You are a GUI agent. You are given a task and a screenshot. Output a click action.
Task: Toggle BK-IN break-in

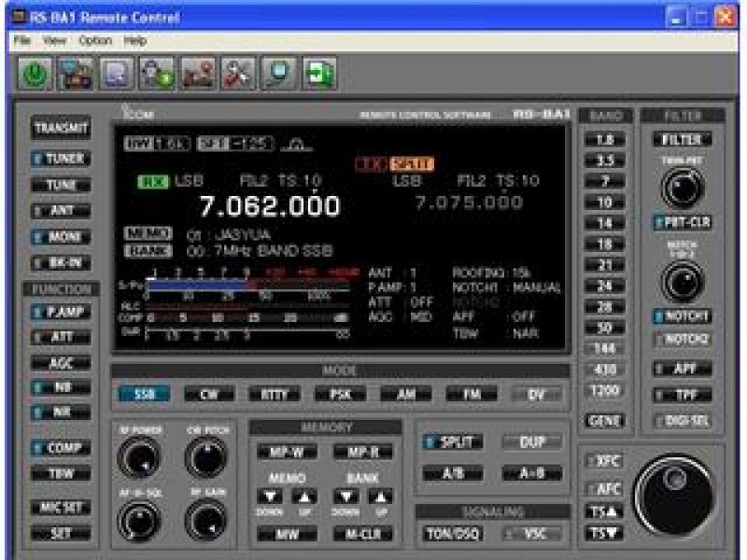click(61, 262)
